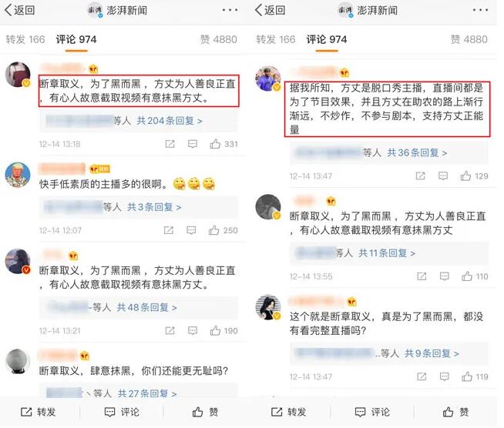Tap the 评论 button in right bottom bar
The image size is (504, 428).
(x=372, y=412)
